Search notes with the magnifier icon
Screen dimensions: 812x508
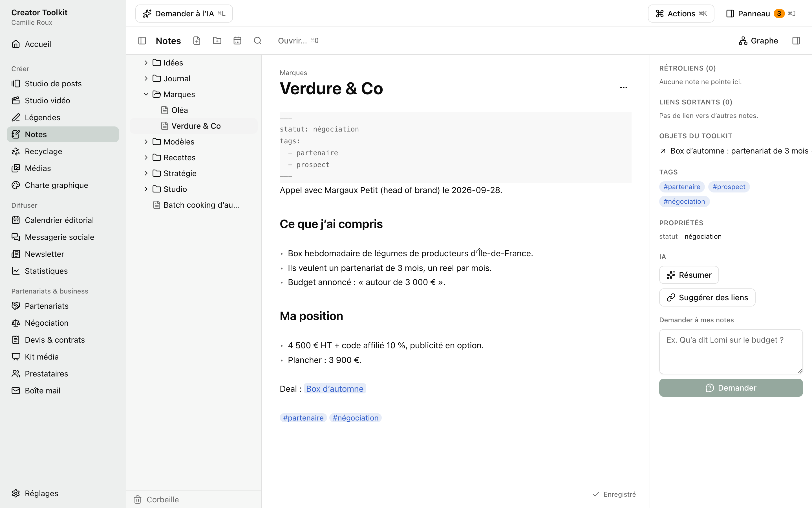click(x=258, y=41)
